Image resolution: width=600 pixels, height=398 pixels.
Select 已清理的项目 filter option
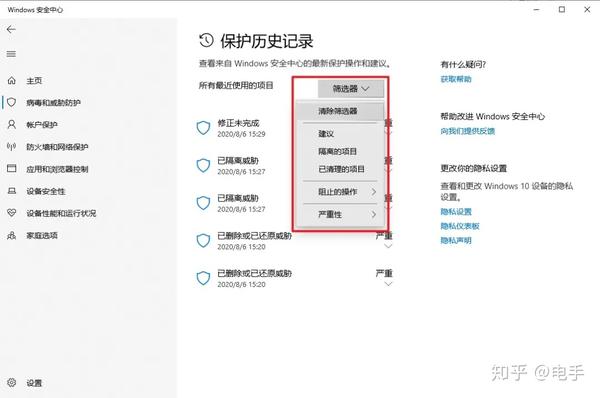(x=340, y=169)
